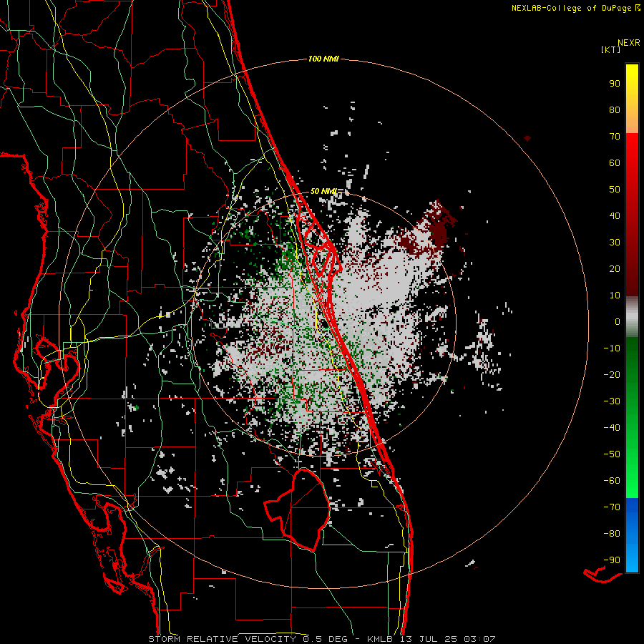644x644 pixels.
Task: Click the positive 50 knot scale label
Action: pyautogui.click(x=615, y=190)
